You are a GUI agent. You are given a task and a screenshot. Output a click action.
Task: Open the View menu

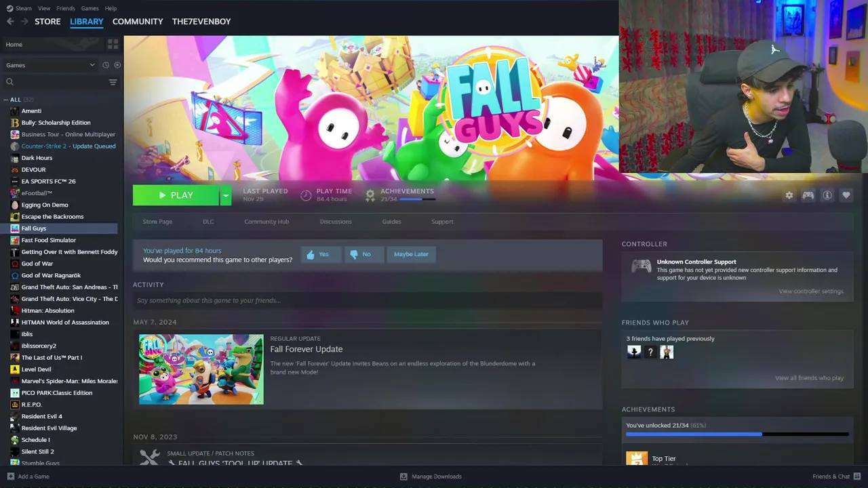pos(44,8)
